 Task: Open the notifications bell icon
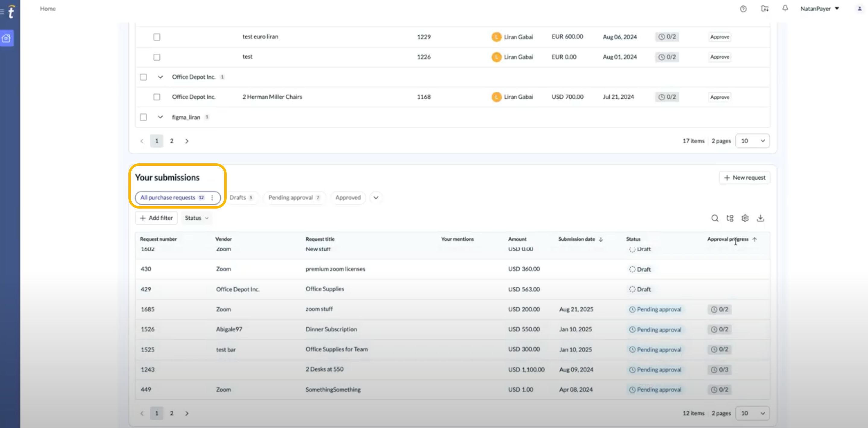pyautogui.click(x=785, y=8)
